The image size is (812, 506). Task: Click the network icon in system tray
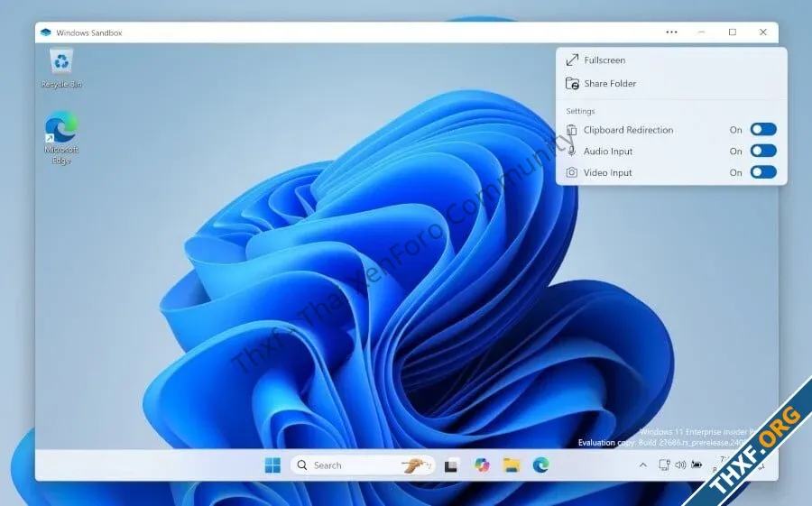click(664, 465)
